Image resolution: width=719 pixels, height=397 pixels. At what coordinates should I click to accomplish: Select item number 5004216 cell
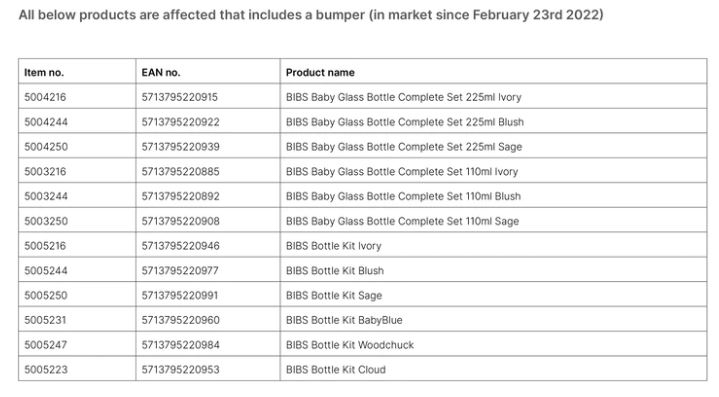(77, 96)
